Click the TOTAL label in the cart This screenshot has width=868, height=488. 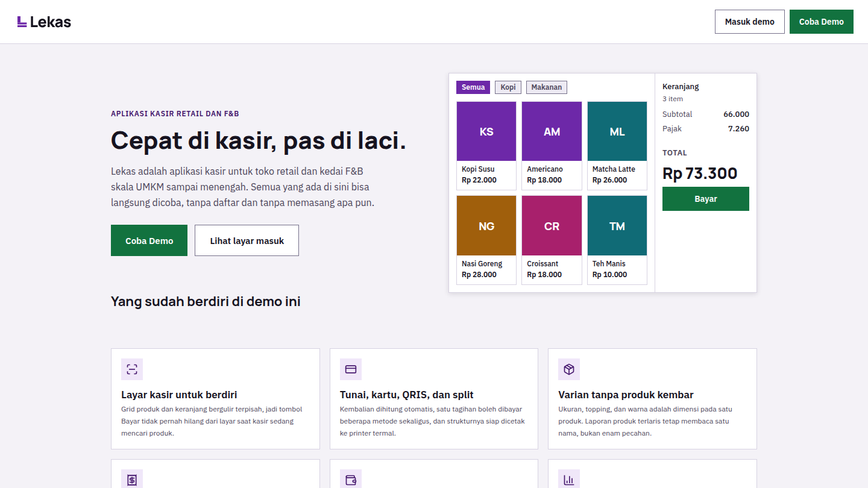675,153
